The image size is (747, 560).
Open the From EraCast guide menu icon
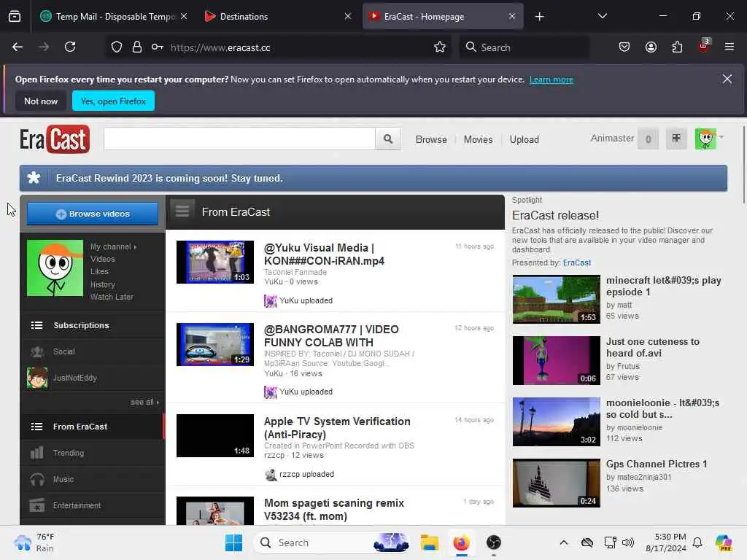(182, 211)
